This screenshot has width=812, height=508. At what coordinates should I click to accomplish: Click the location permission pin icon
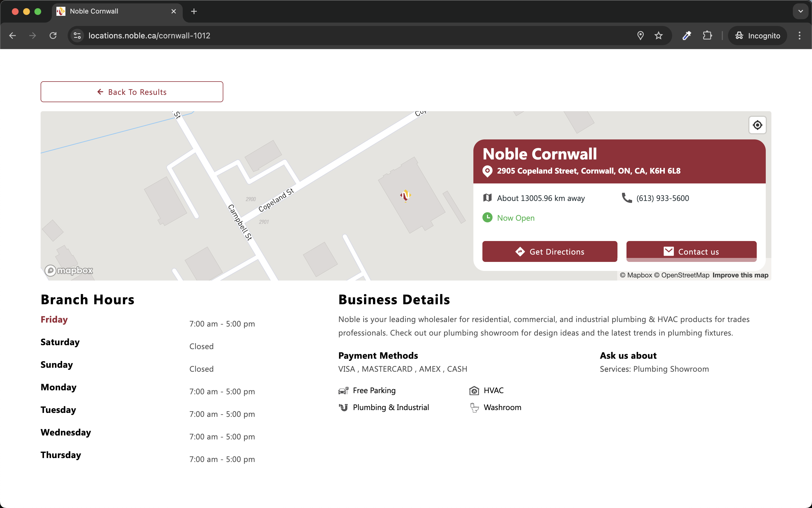640,36
